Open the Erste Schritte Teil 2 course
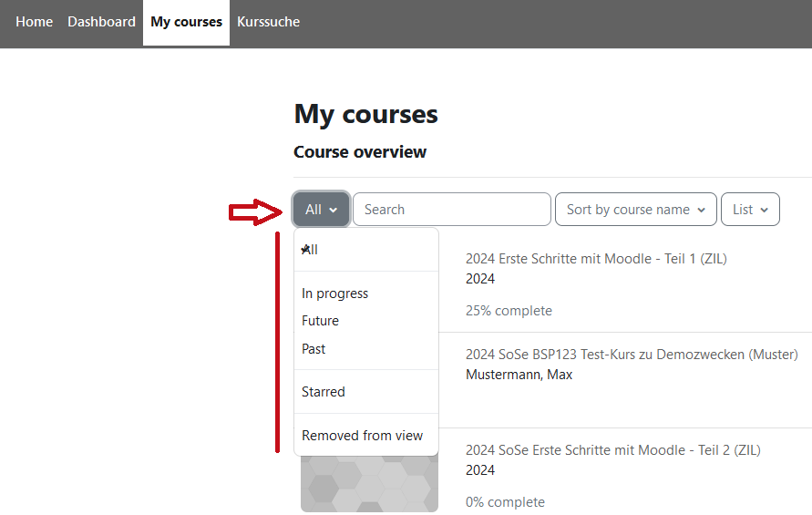 (x=612, y=450)
